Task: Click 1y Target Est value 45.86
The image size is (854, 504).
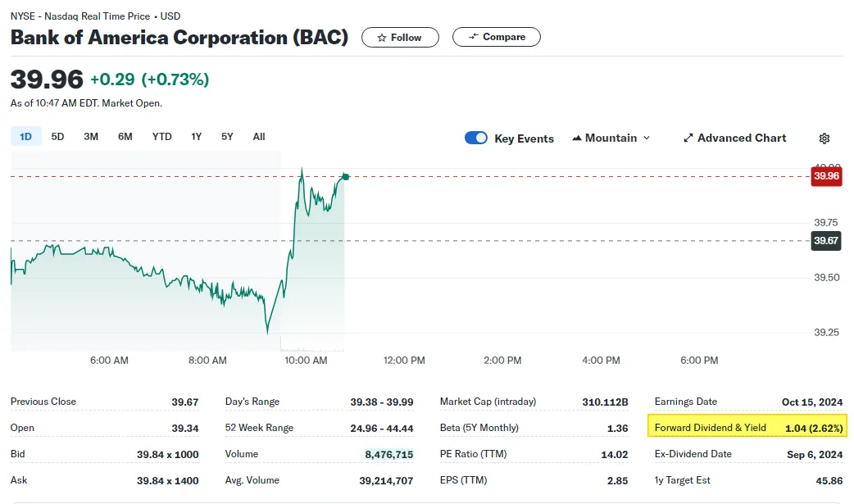Action: click(829, 480)
